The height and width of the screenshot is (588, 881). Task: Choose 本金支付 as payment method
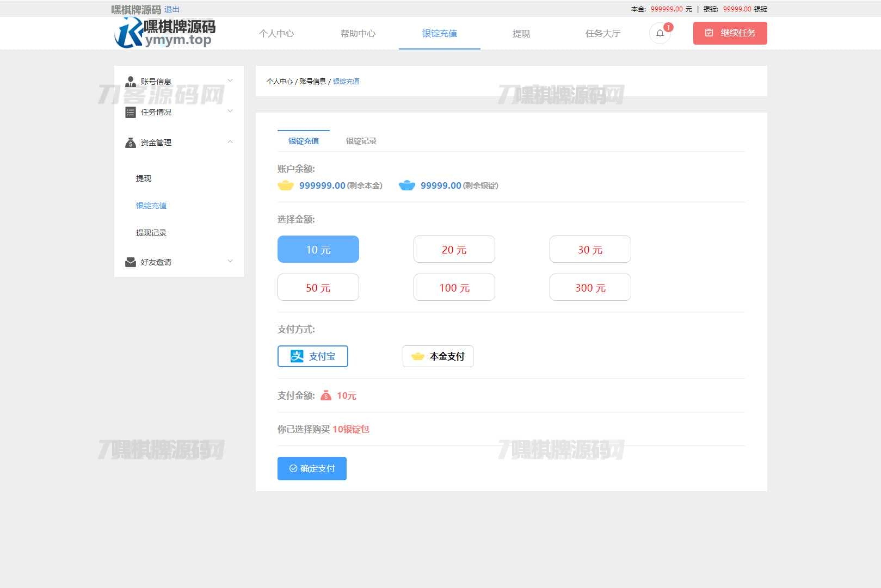pyautogui.click(x=438, y=356)
